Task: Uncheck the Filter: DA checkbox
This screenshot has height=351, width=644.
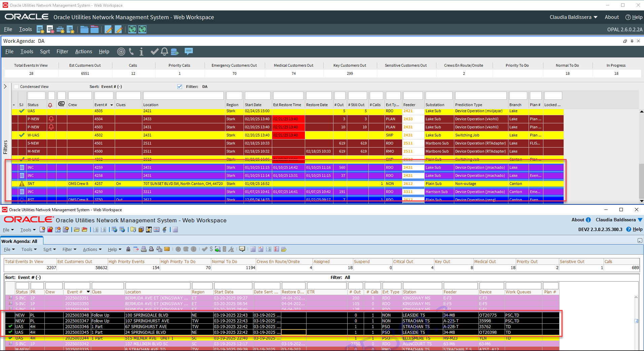Action: (x=180, y=87)
